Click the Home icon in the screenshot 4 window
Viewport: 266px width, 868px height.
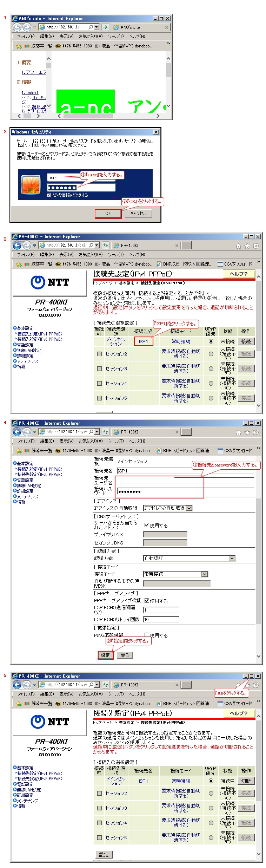coord(239,432)
